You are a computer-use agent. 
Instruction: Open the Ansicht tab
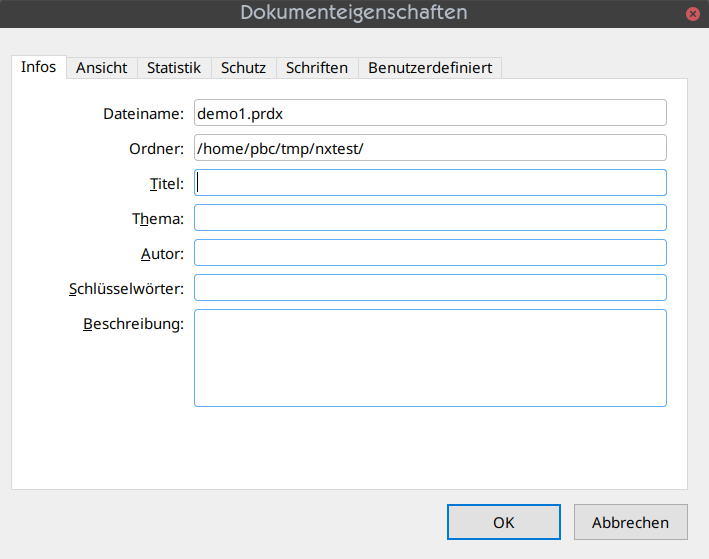tap(102, 68)
